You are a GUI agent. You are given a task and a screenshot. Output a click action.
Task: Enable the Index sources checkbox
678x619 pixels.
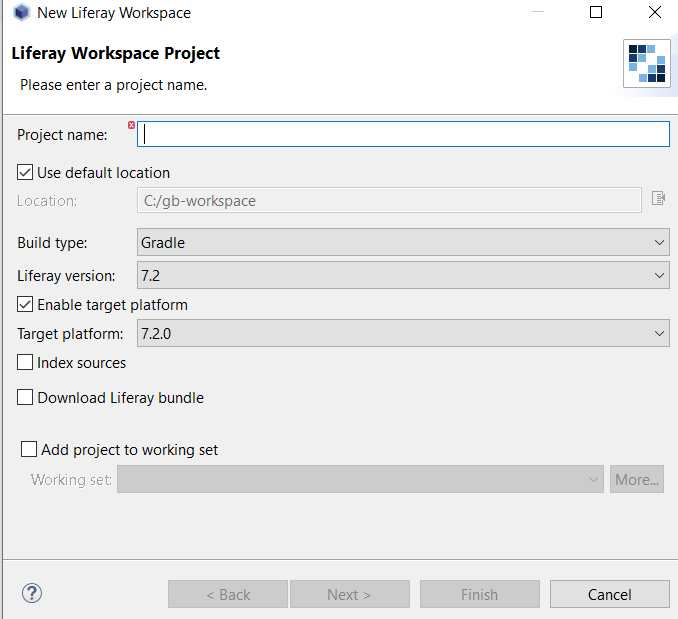25,362
